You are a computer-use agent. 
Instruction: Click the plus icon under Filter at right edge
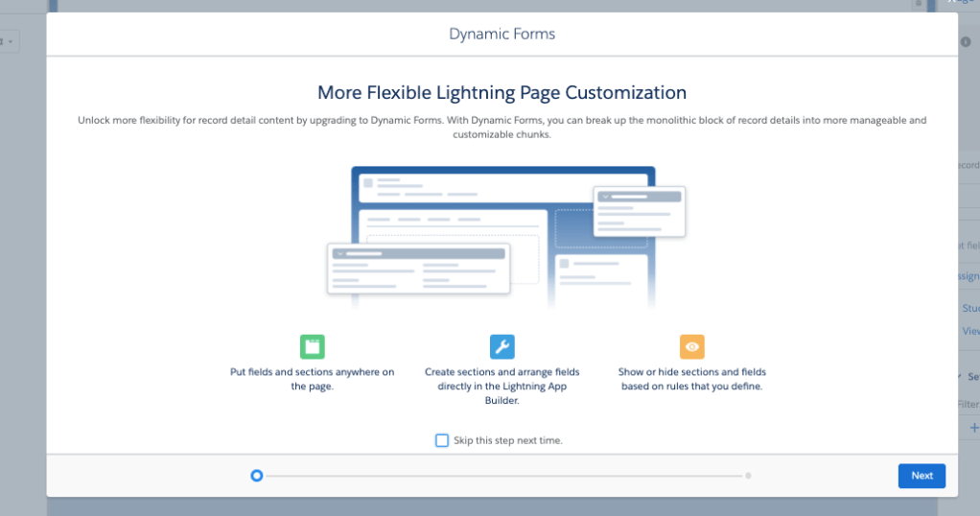pos(974,428)
